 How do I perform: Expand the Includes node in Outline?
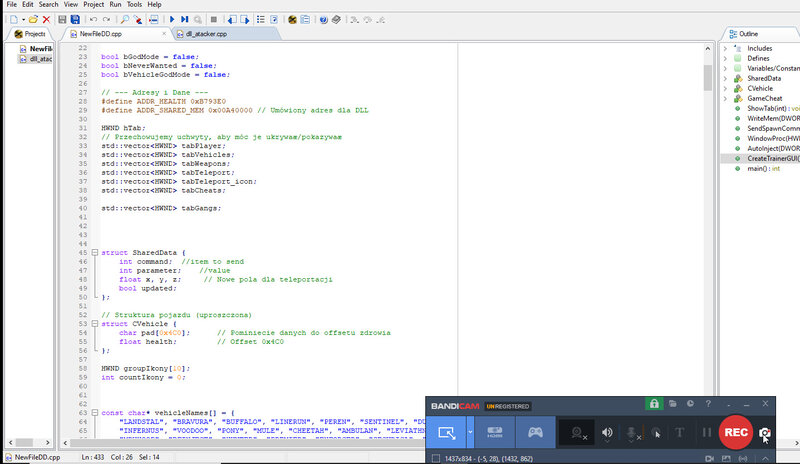point(726,48)
